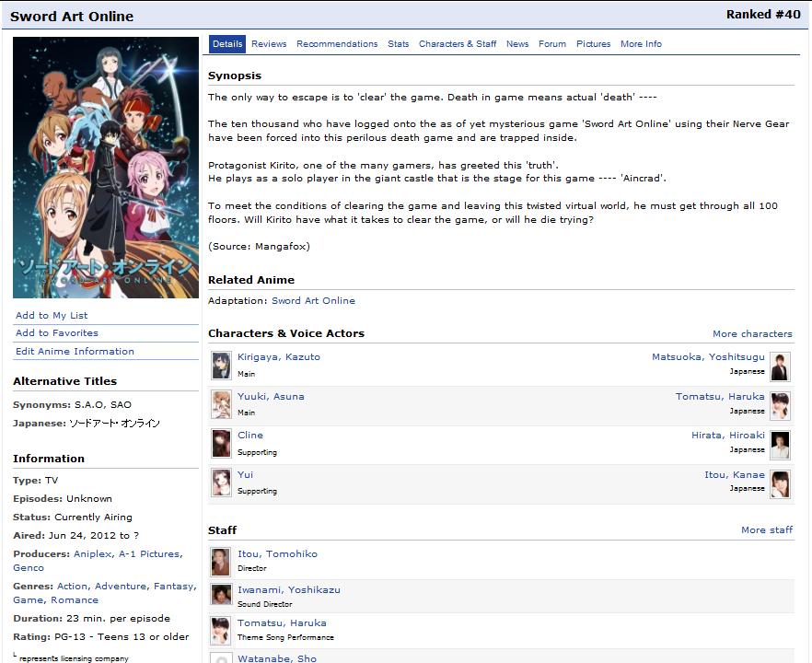Image resolution: width=812 pixels, height=663 pixels.
Task: Click Tomatsu Haruka photo in Staff section
Action: coord(220,631)
